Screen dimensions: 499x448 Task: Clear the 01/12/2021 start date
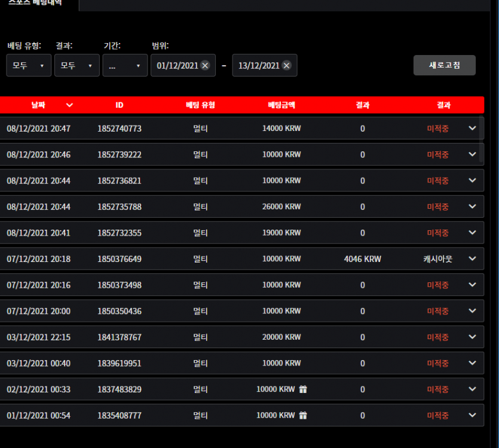pos(205,66)
